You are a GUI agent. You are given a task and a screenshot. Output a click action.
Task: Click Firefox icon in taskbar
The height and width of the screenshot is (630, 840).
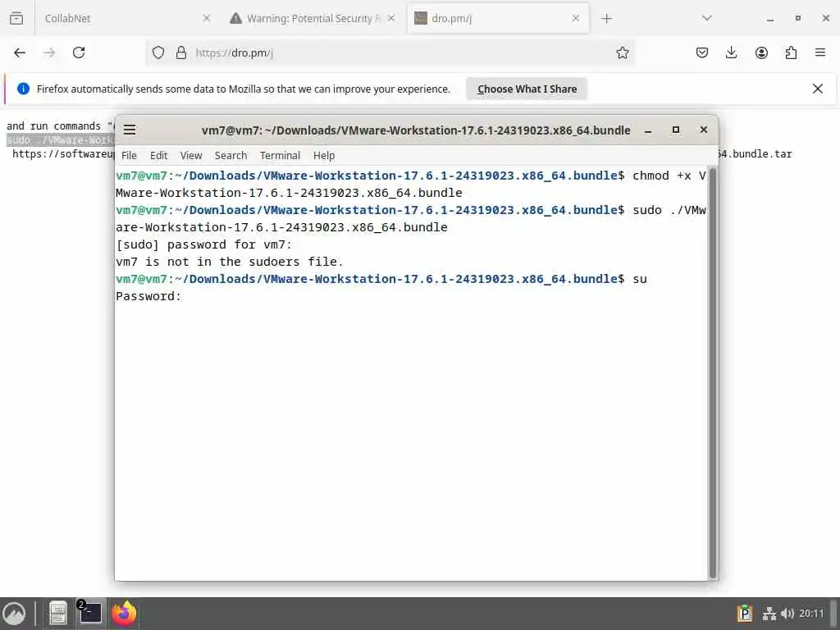pos(124,614)
